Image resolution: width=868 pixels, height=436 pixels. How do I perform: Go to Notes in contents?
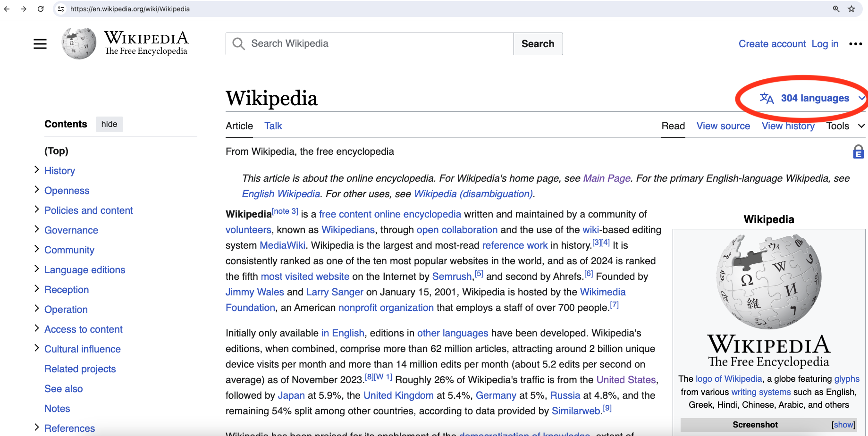pos(57,409)
